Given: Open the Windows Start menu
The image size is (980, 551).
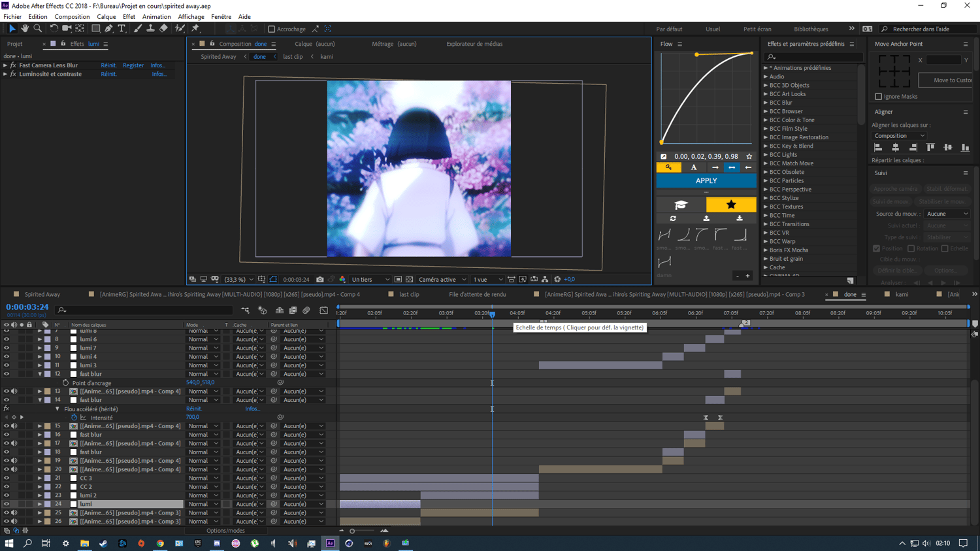Looking at the screenshot, I should point(9,543).
